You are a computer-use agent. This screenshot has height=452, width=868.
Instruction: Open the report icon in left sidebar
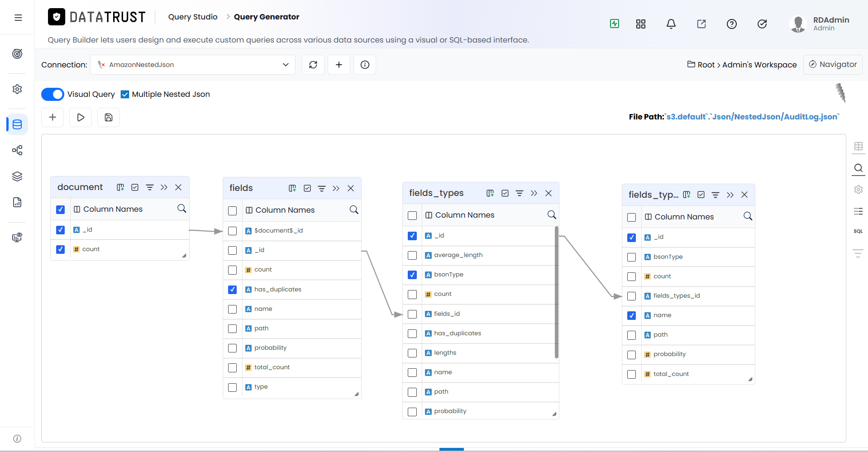tap(17, 202)
